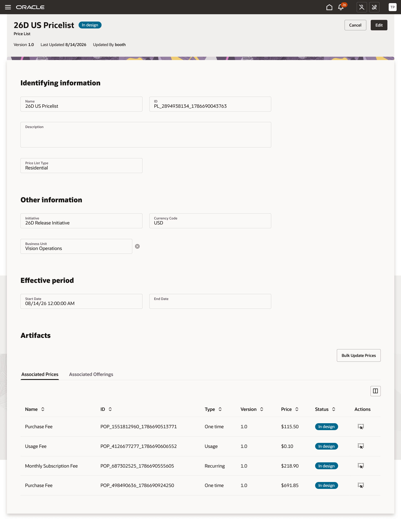Click the crossed-out microphone icon in header
Viewport: 401px width, 532px height.
374,7
